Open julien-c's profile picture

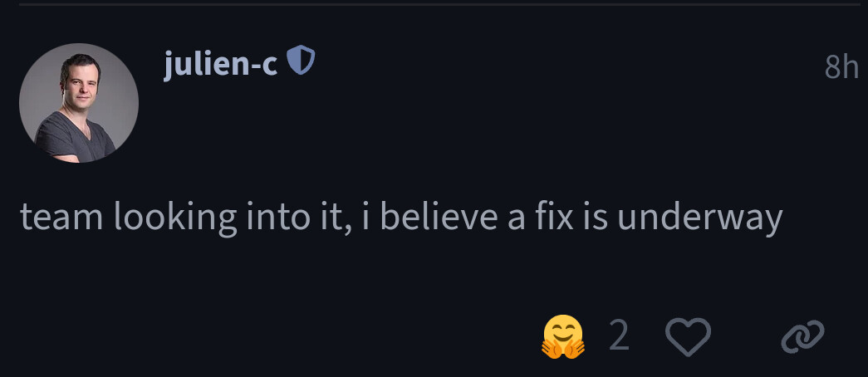click(x=79, y=103)
